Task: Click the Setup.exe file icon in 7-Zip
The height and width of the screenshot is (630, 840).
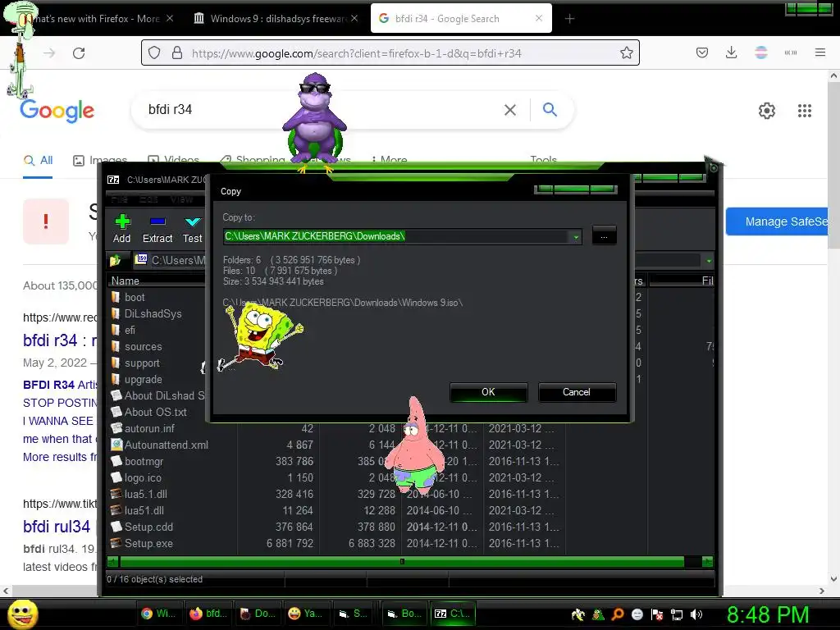Action: (x=116, y=543)
